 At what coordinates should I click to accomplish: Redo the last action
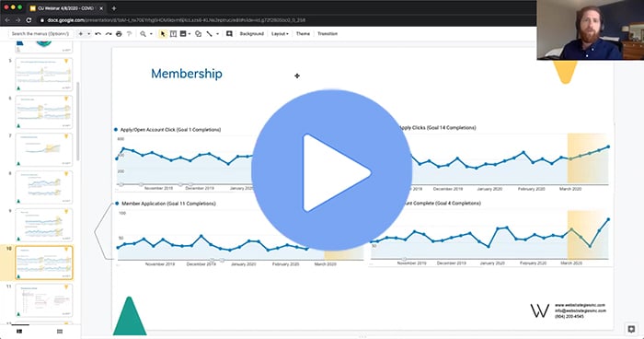(109, 34)
